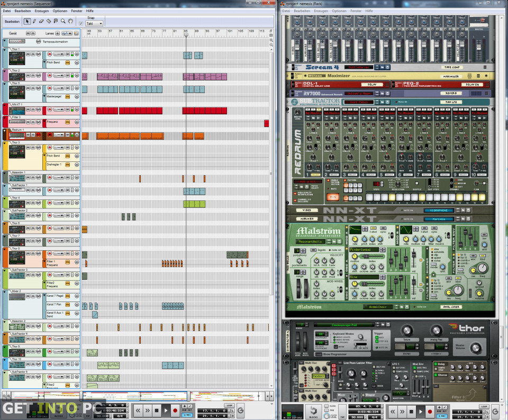Toggle the Snap checkbox

pos(81,24)
